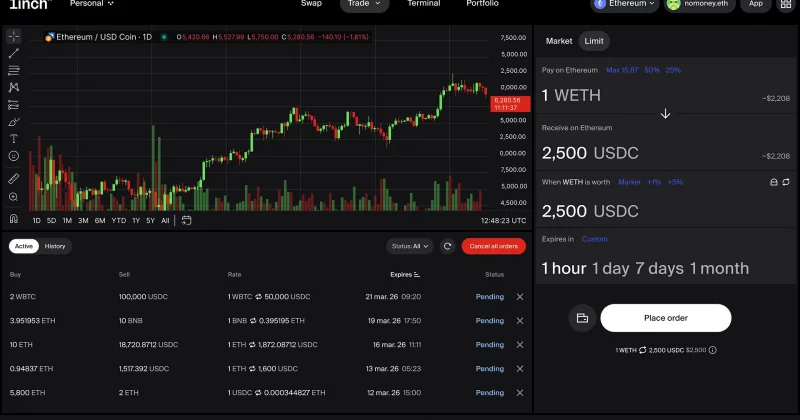Cancel the 3.951953 ETH order
The width and height of the screenshot is (800, 420).
(x=520, y=320)
